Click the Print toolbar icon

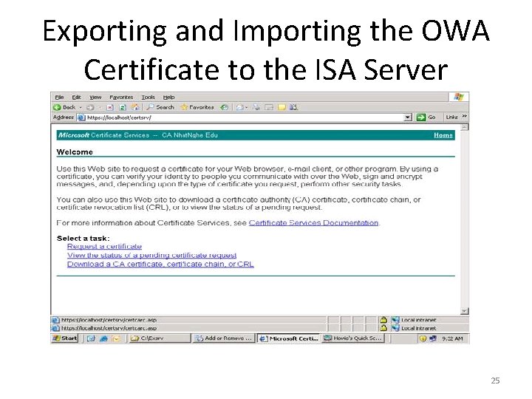pyautogui.click(x=256, y=107)
